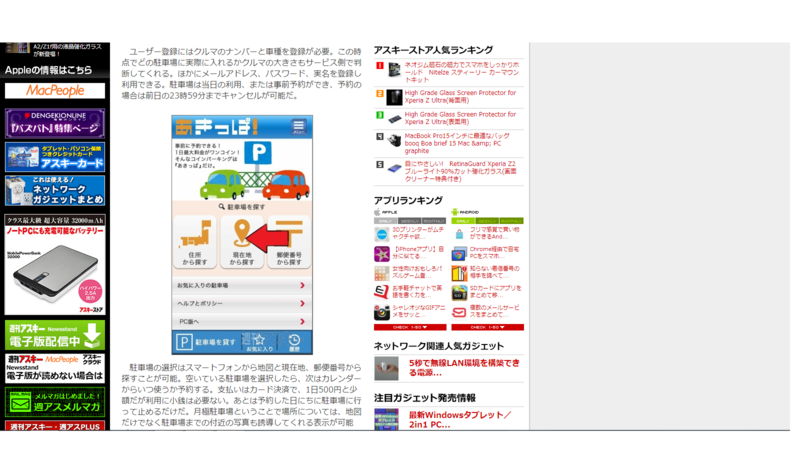Open rank 4 MacBook Pro bag thumbnail
Viewport: 800px width, 450px height.
tap(394, 140)
